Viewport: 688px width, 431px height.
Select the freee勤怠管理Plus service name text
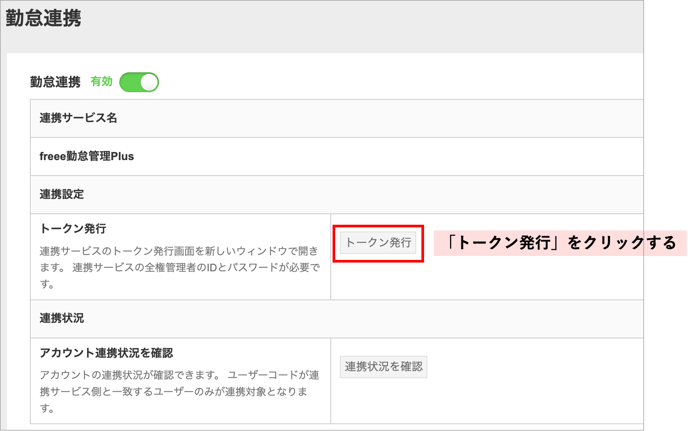coord(86,156)
